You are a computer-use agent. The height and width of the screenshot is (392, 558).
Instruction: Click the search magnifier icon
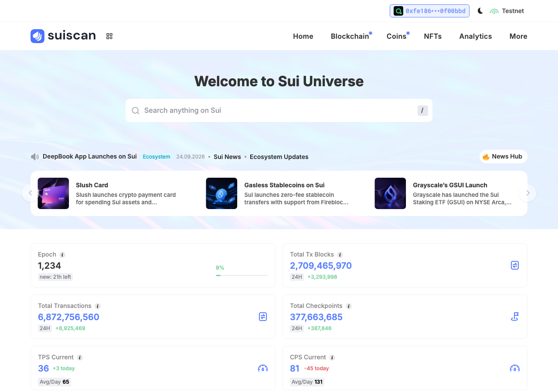pos(136,111)
